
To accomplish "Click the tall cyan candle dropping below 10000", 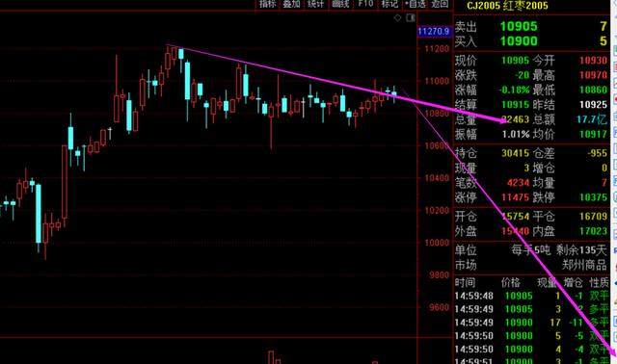I will [x=39, y=214].
